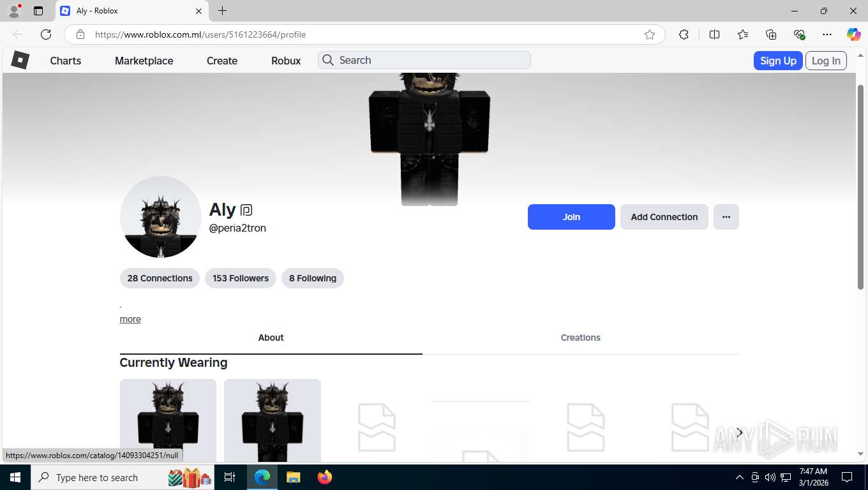Open Aly's round avatar picture
The image size is (868, 490).
[161, 217]
